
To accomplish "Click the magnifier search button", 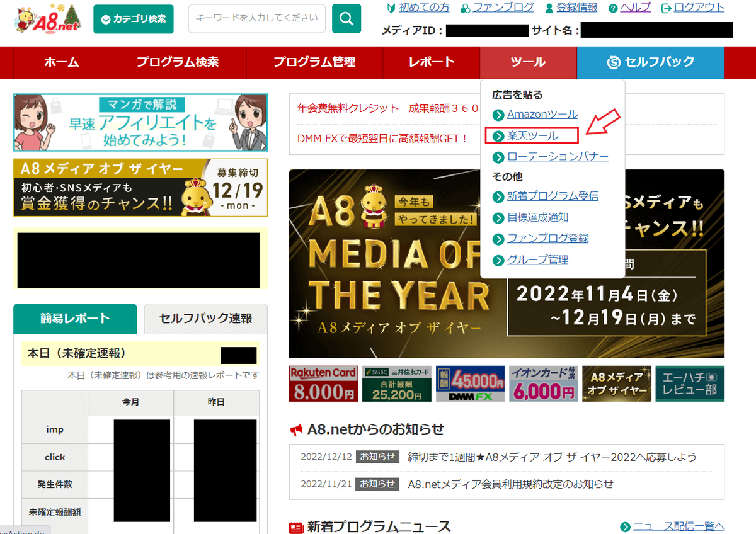I will click(346, 19).
